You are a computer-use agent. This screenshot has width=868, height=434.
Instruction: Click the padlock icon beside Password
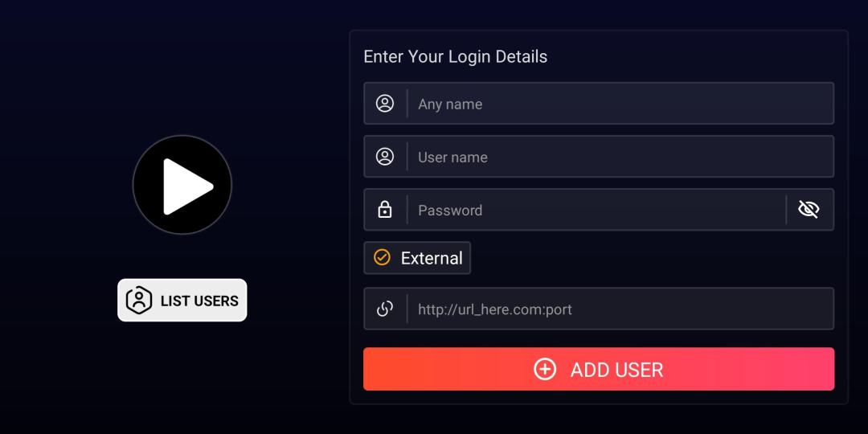(385, 210)
